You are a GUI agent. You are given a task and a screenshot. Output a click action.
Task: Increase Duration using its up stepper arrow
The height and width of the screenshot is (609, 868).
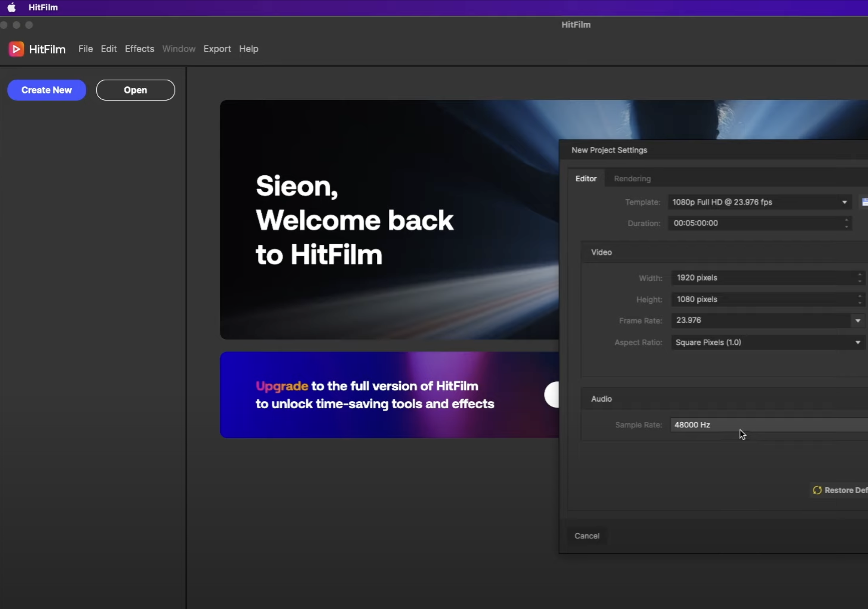point(846,220)
